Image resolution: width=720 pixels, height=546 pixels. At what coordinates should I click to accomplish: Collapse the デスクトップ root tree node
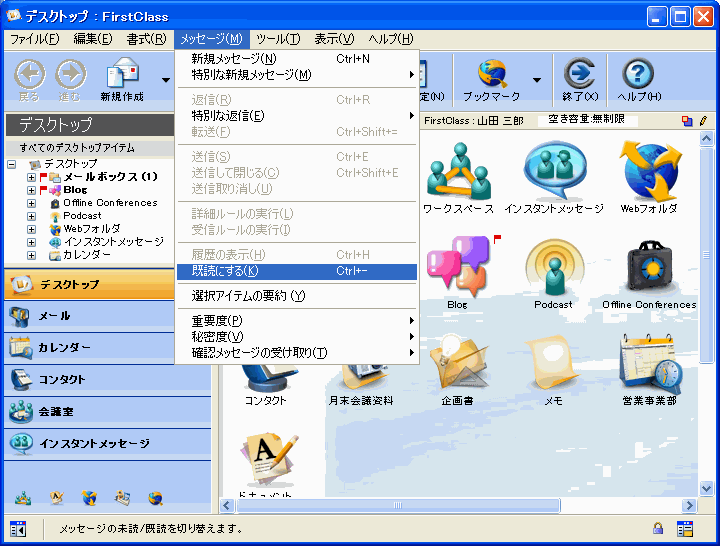click(x=12, y=164)
